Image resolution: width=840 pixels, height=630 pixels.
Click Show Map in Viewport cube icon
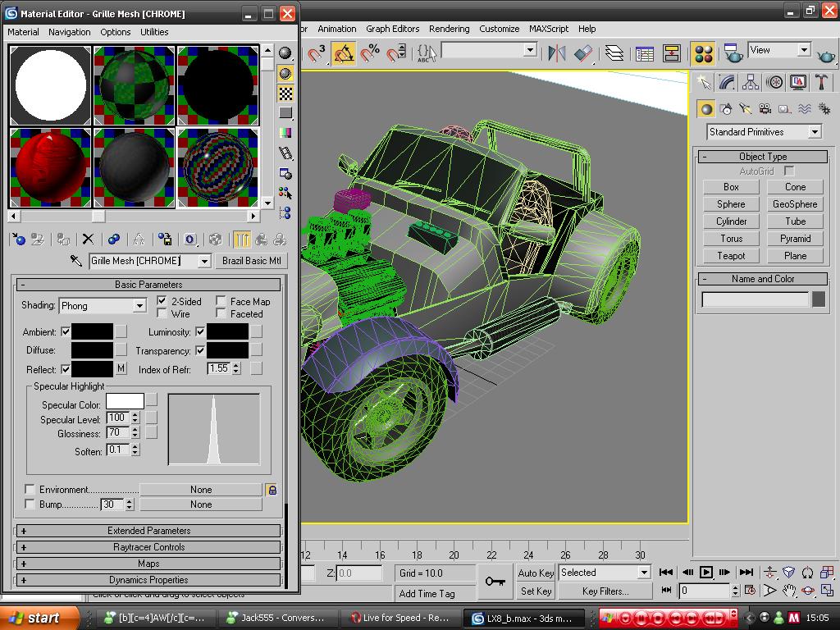216,239
